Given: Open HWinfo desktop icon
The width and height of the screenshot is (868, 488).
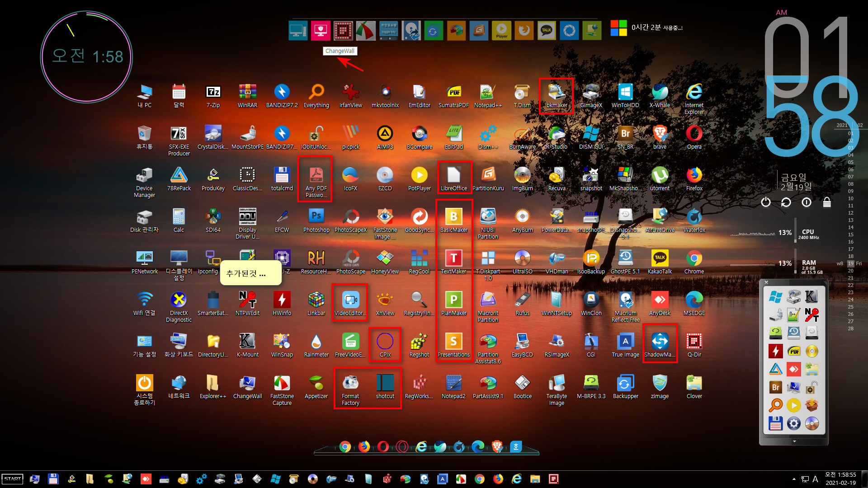Looking at the screenshot, I should pyautogui.click(x=282, y=304).
